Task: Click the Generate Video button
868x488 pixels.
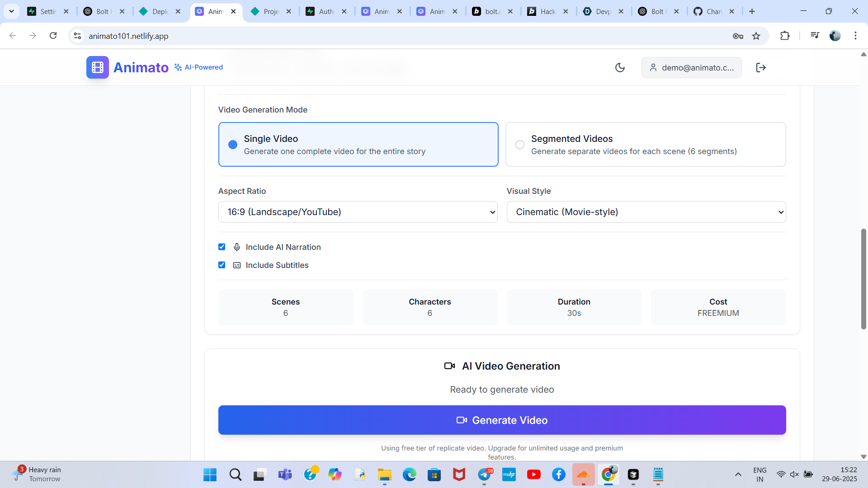Action: point(502,420)
